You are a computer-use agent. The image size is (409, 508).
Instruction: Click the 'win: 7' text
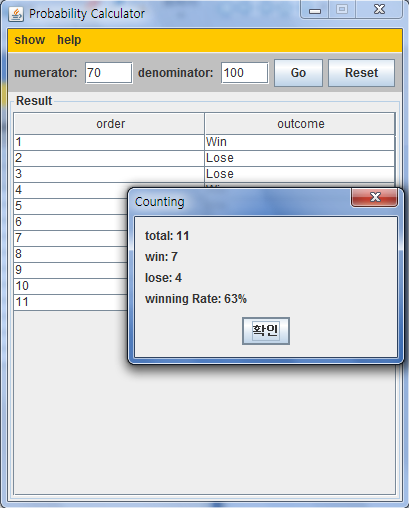pyautogui.click(x=161, y=257)
